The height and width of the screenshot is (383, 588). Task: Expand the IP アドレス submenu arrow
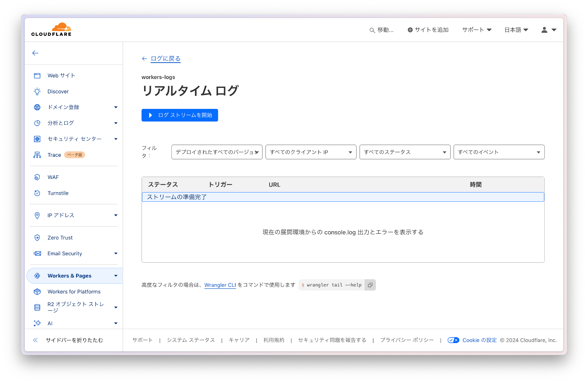pyautogui.click(x=116, y=215)
